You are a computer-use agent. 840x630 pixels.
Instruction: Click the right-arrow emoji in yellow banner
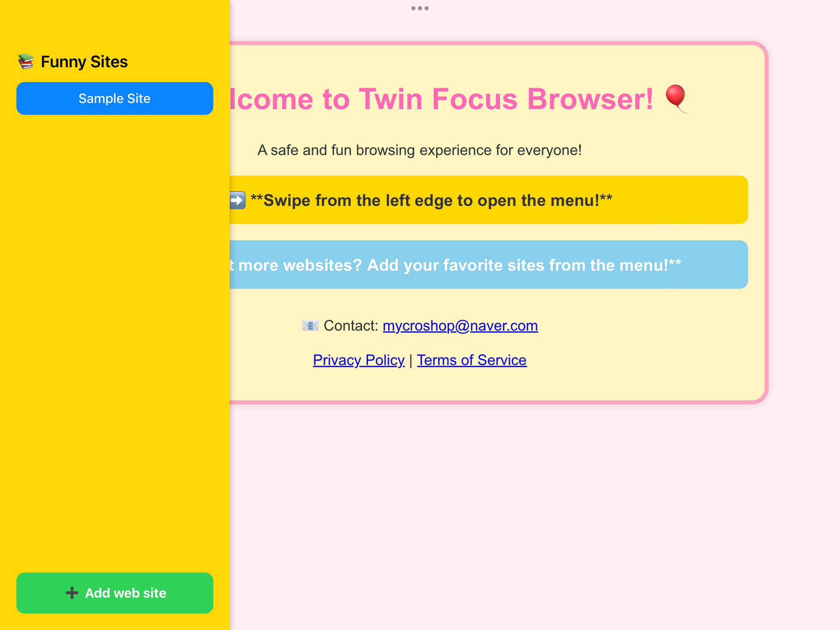238,200
